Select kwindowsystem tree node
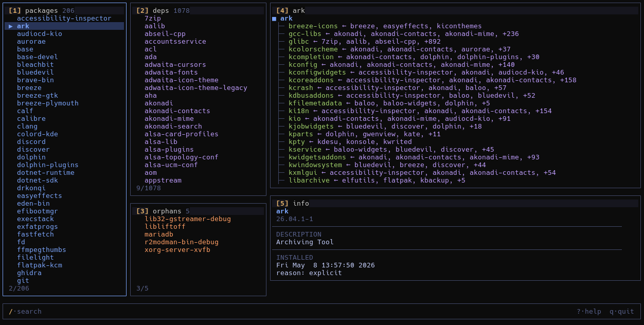This screenshot has height=325, width=644. coord(315,165)
